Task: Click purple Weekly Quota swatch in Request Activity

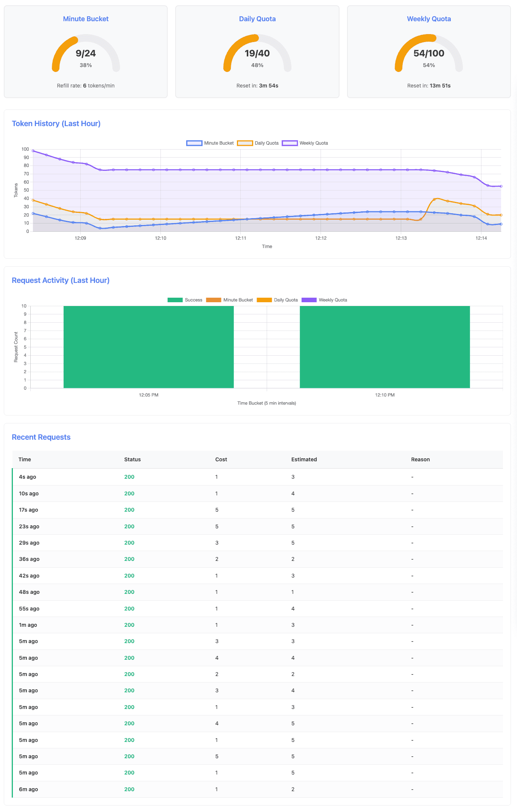Action: tap(309, 300)
